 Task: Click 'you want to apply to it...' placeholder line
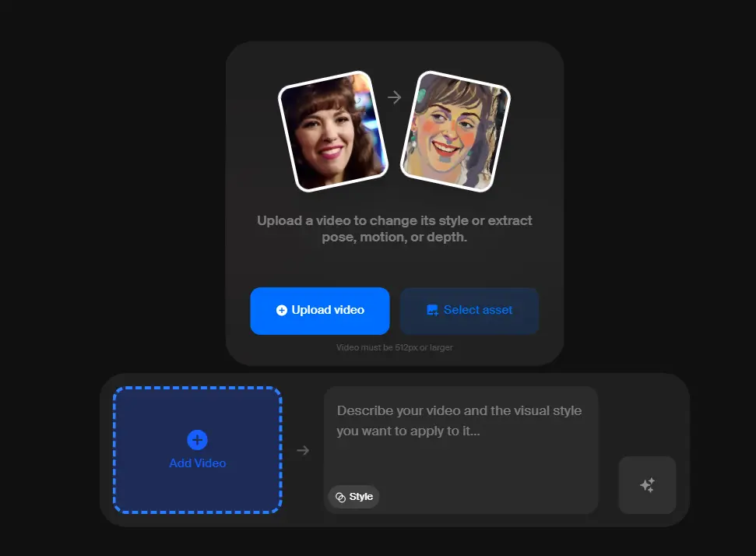tap(409, 431)
